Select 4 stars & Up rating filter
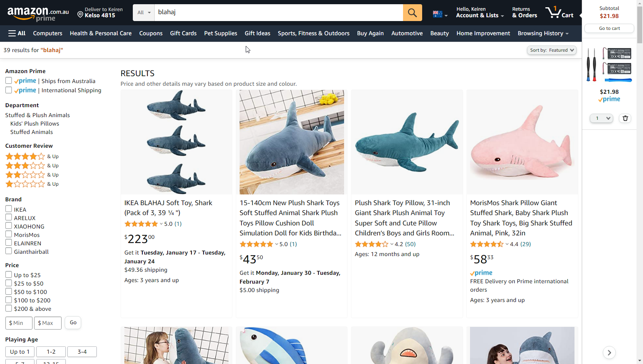 [x=32, y=156]
